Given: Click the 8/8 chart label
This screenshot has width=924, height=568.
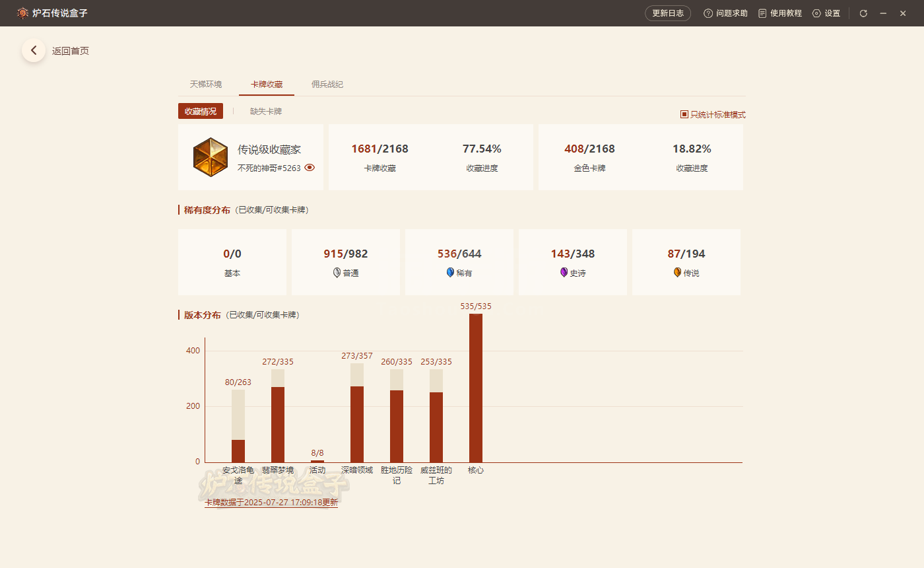Looking at the screenshot, I should tap(317, 453).
